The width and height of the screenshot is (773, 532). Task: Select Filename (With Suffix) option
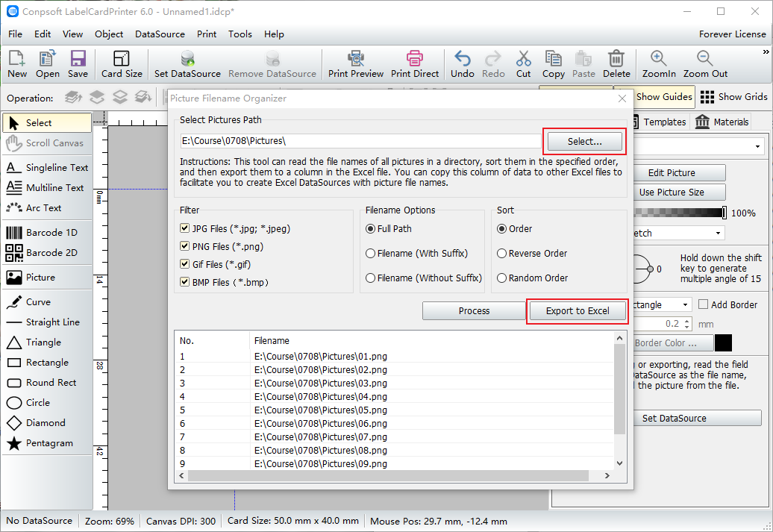pos(370,254)
